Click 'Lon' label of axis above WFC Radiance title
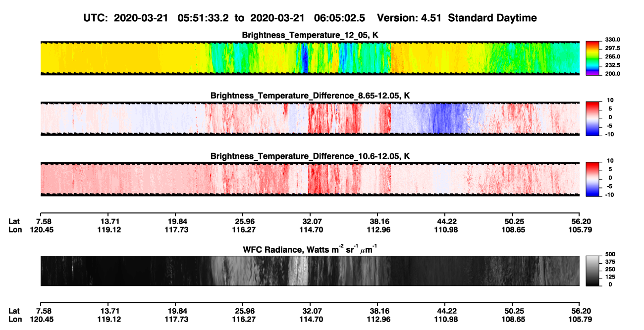 [14, 230]
